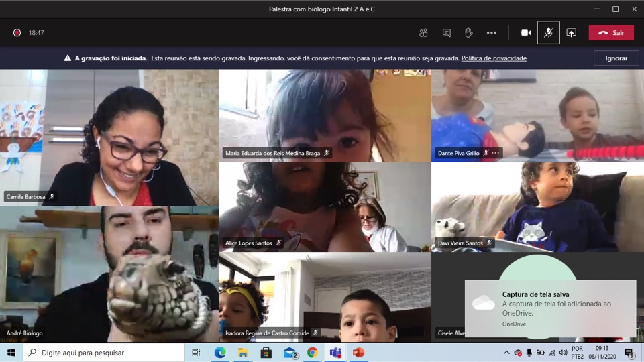Open Microsoft Edge from taskbar
The image size is (644, 362).
coord(220,353)
